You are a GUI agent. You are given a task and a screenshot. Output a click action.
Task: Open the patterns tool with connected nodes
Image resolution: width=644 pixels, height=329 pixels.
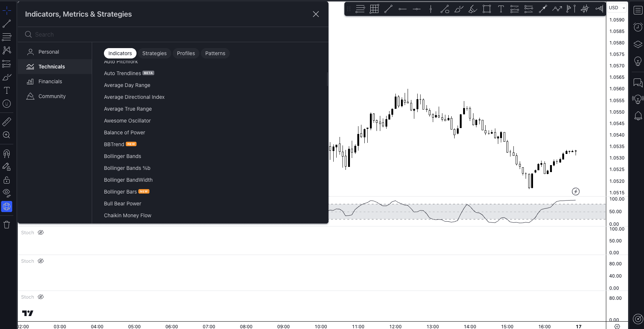pyautogui.click(x=7, y=50)
